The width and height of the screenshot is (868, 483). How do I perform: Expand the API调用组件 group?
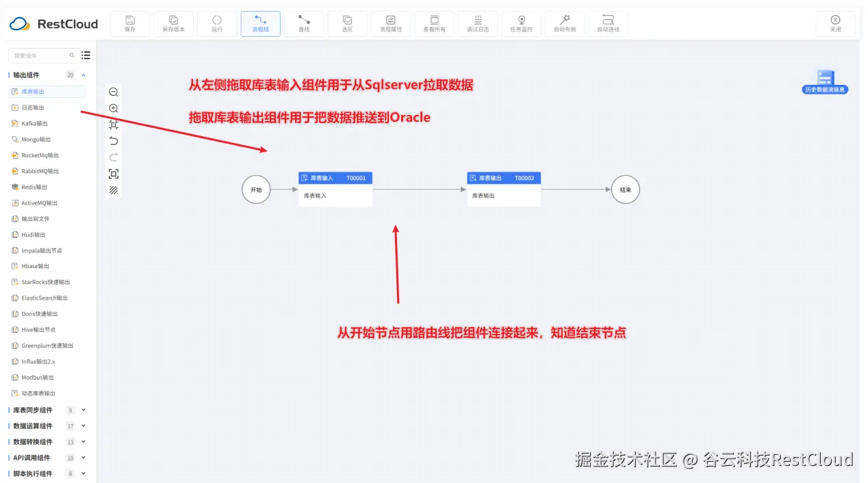(84, 458)
